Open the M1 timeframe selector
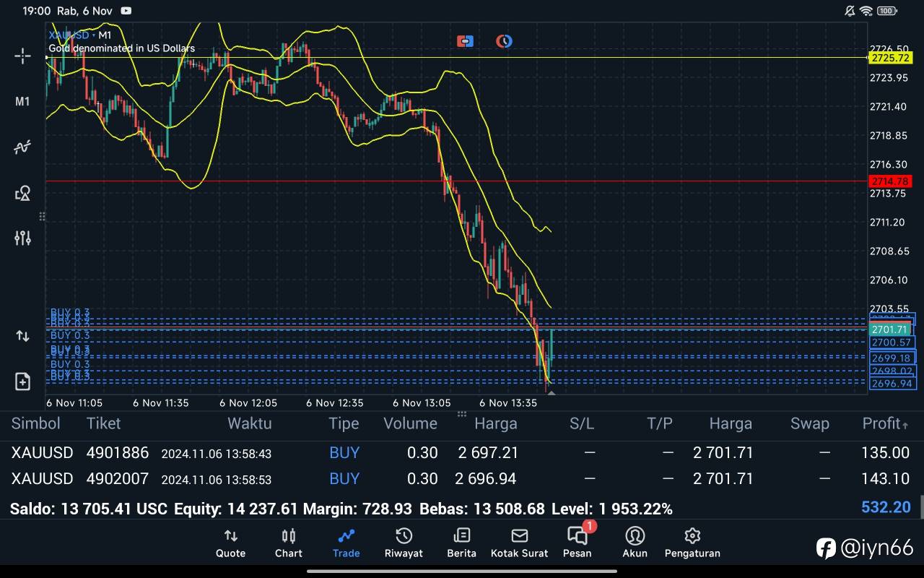This screenshot has width=924, height=578. point(22,102)
